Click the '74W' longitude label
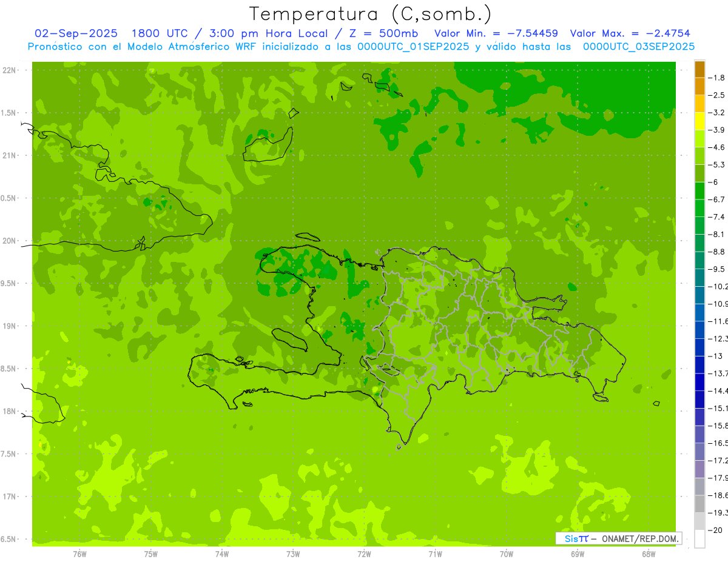The image size is (728, 562). click(222, 554)
